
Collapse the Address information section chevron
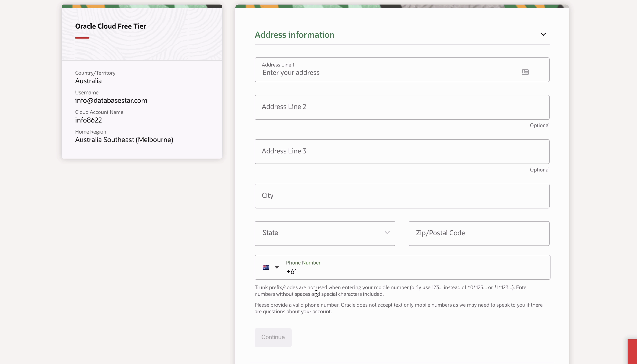point(543,34)
